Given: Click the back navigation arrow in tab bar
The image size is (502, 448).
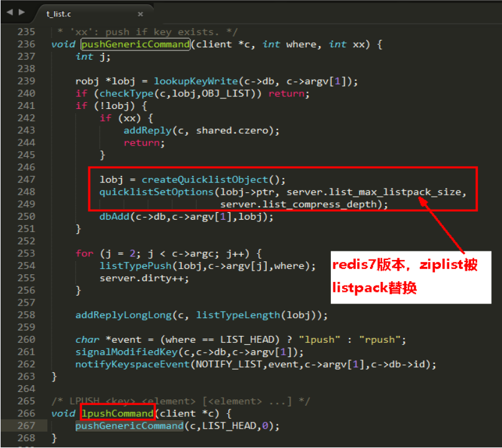Looking at the screenshot, I should click(9, 12).
